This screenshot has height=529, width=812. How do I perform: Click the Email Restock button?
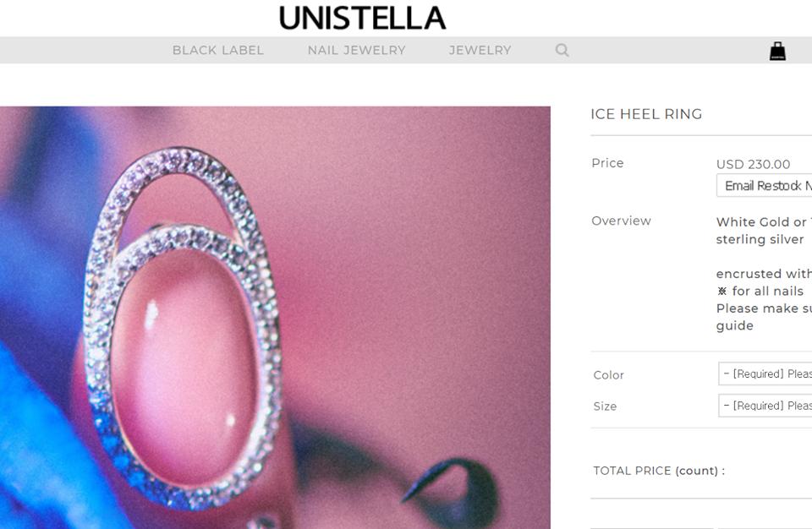[x=765, y=186]
